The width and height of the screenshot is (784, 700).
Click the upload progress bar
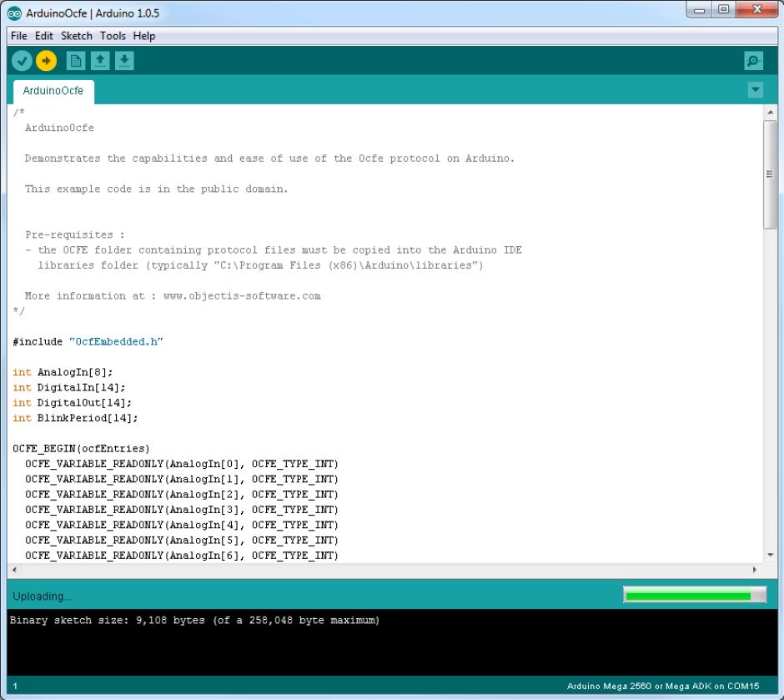click(695, 595)
